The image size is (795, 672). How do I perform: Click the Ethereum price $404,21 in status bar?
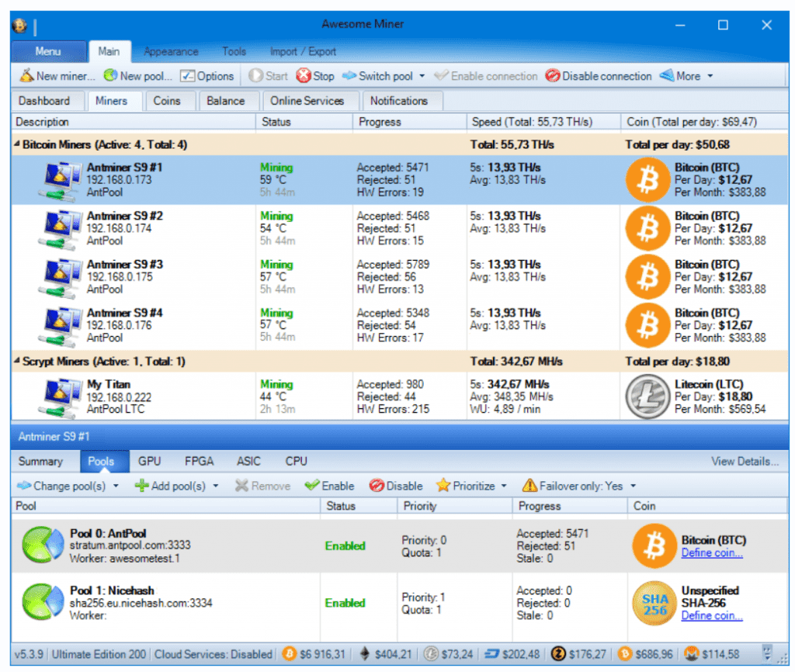click(x=386, y=654)
